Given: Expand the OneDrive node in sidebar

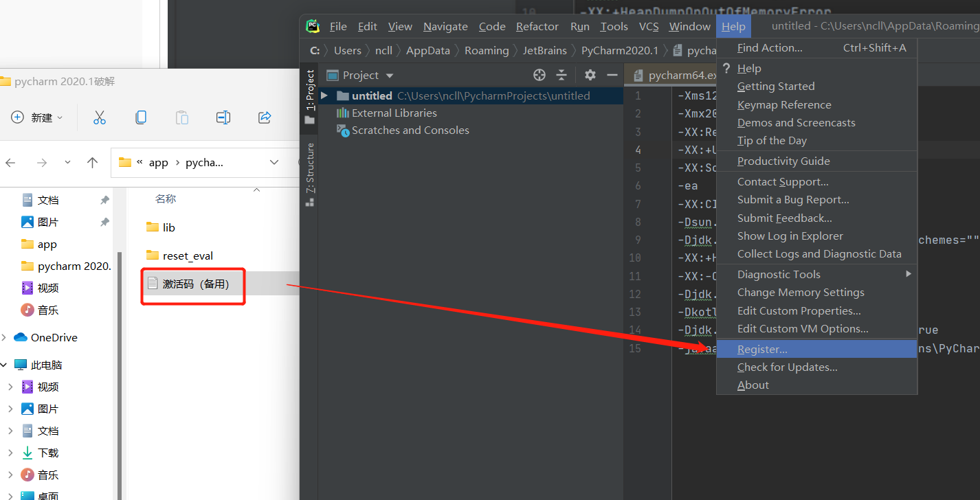Looking at the screenshot, I should point(4,337).
